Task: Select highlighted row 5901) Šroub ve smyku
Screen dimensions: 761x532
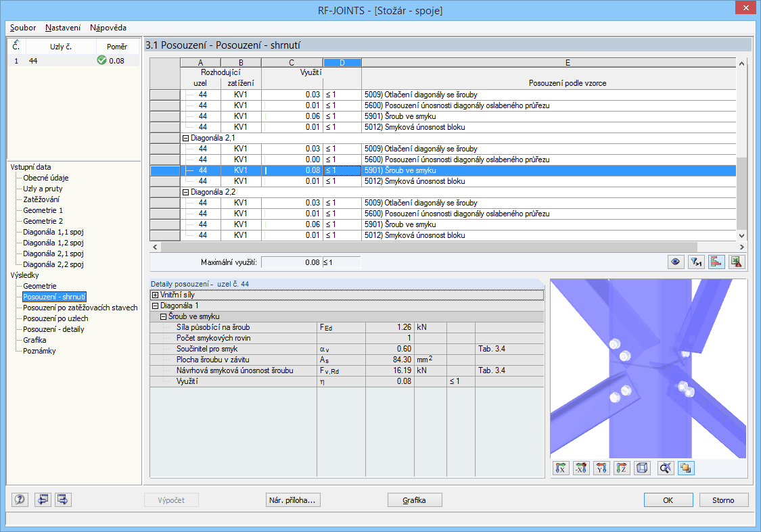Action: 442,170
